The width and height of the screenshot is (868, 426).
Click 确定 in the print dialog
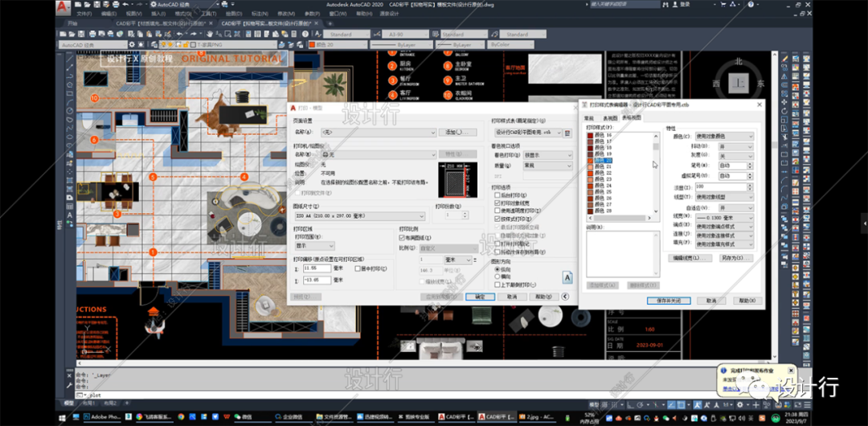480,297
